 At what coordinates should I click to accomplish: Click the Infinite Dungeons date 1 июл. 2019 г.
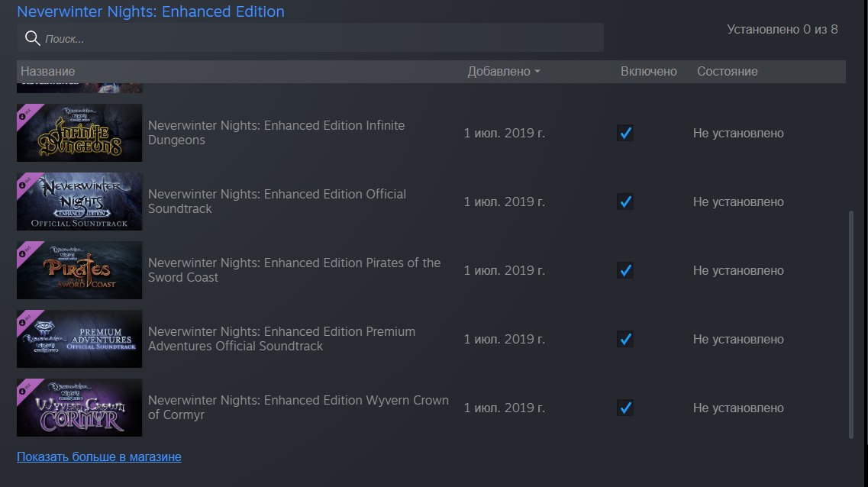point(505,133)
